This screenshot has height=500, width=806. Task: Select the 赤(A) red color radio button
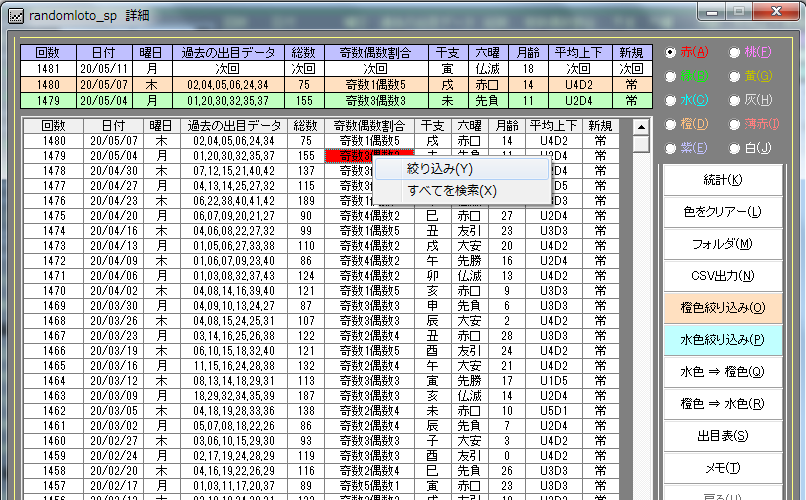[x=687, y=52]
